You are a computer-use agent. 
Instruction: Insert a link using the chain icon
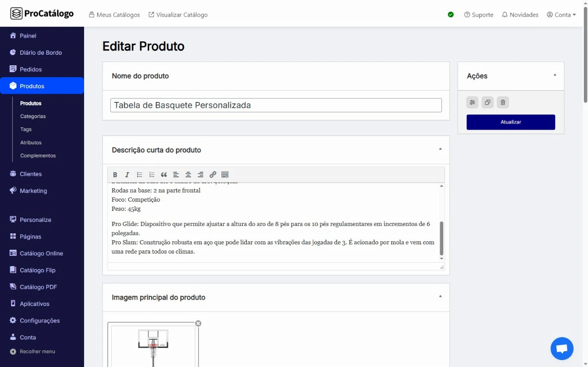[213, 175]
